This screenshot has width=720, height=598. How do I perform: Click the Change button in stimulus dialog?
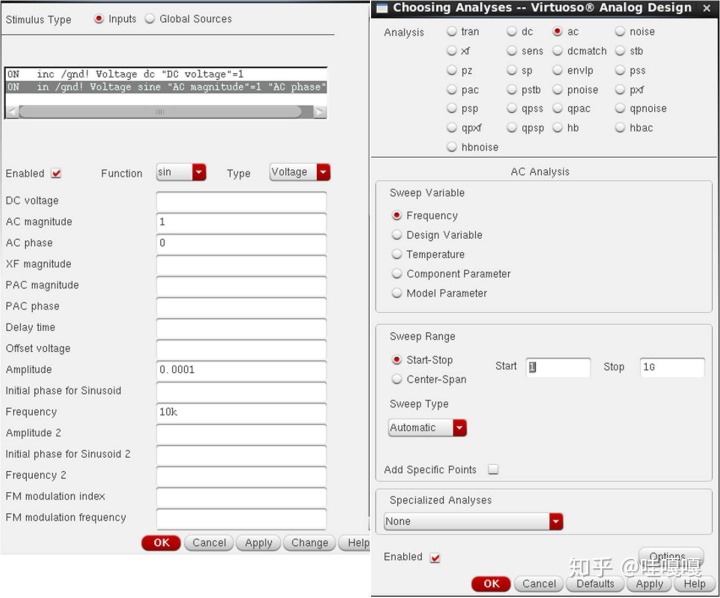point(309,543)
